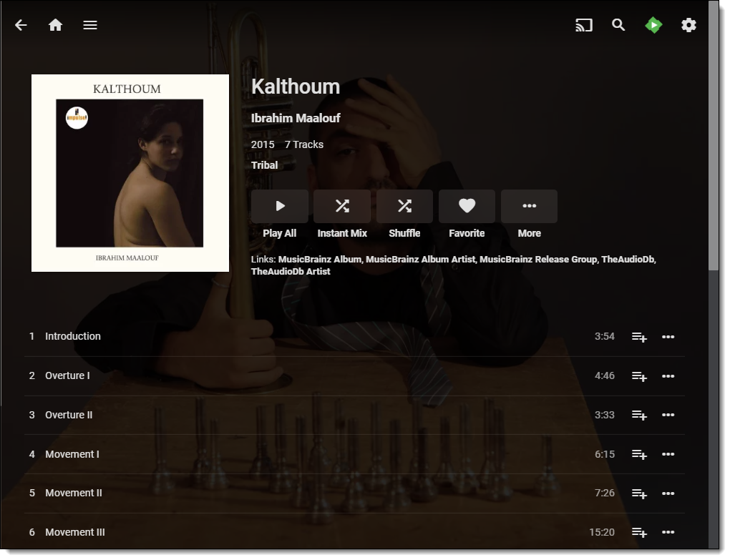Open the settings gear

pos(688,25)
